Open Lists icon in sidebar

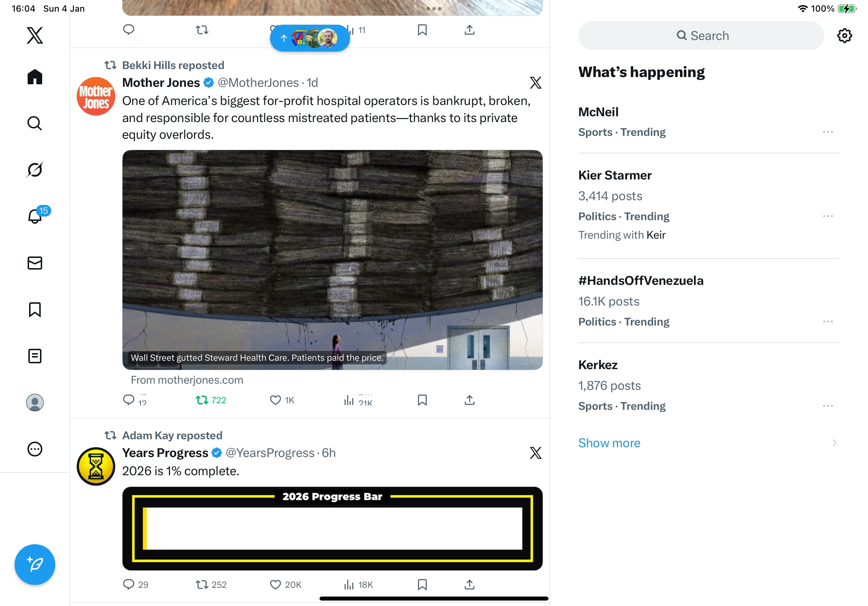pos(35,356)
